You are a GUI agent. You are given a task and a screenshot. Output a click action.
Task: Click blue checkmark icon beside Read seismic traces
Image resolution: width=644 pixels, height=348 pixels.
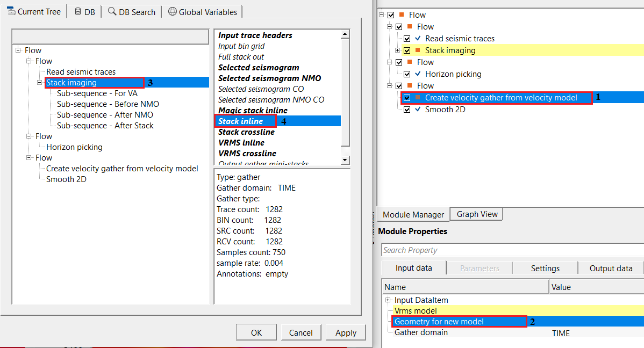(418, 39)
